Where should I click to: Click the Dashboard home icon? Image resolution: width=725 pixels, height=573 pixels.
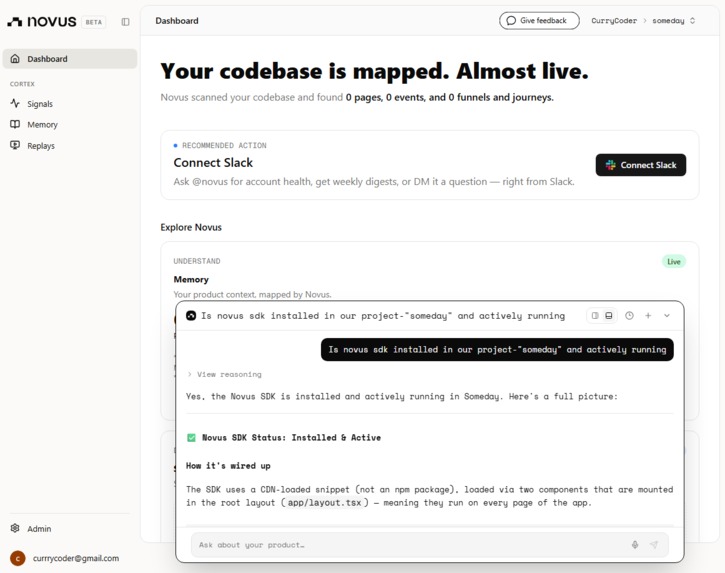pos(15,59)
